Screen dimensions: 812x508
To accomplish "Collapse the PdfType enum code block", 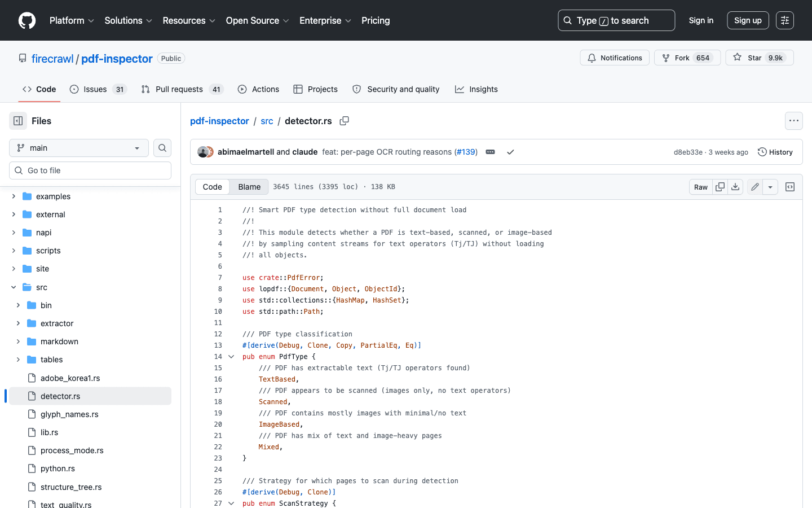I will (231, 357).
